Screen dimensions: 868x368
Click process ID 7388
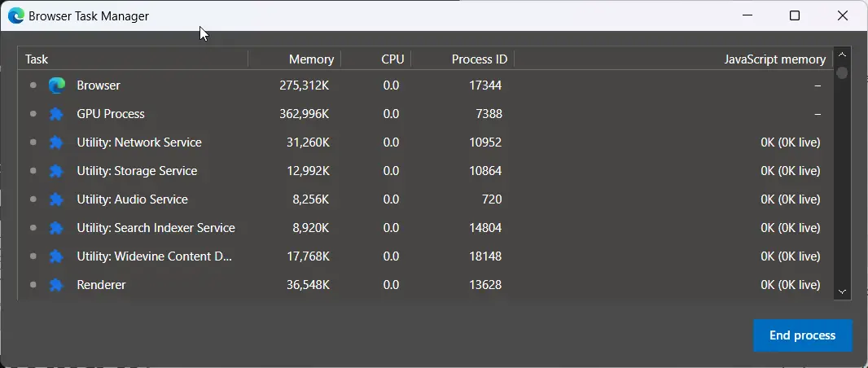click(489, 114)
